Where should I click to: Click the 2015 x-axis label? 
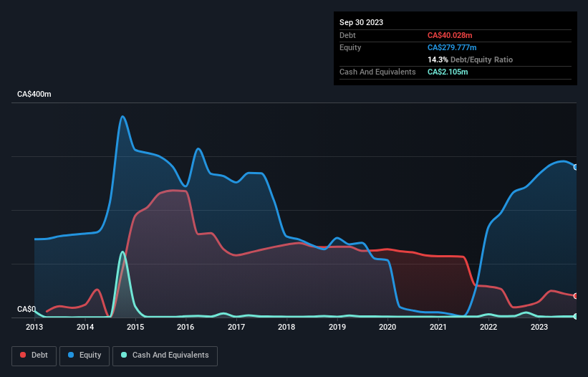click(x=135, y=327)
